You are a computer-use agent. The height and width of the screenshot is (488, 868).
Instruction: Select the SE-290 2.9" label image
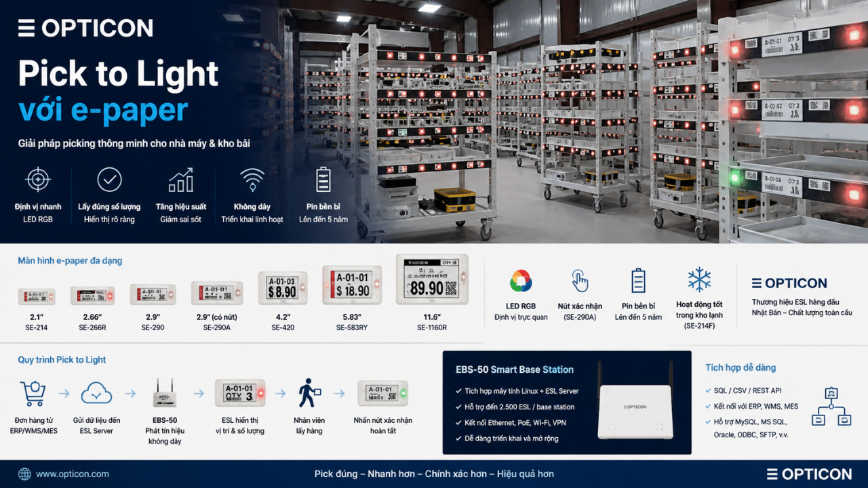(x=153, y=295)
